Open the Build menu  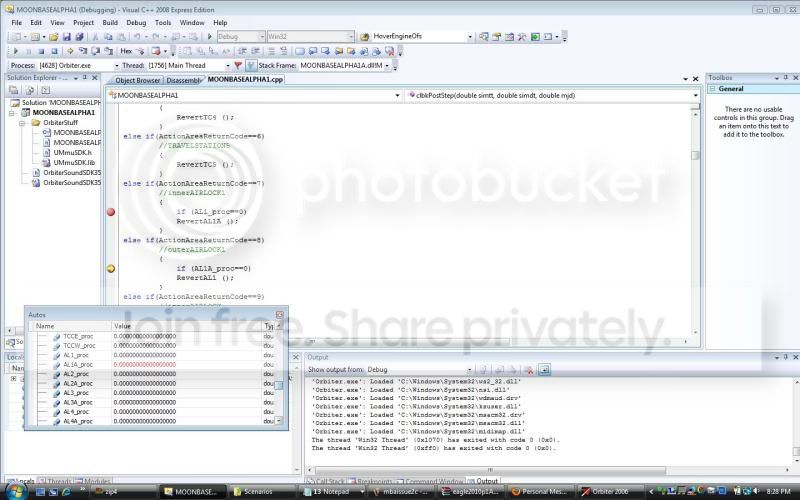110,22
